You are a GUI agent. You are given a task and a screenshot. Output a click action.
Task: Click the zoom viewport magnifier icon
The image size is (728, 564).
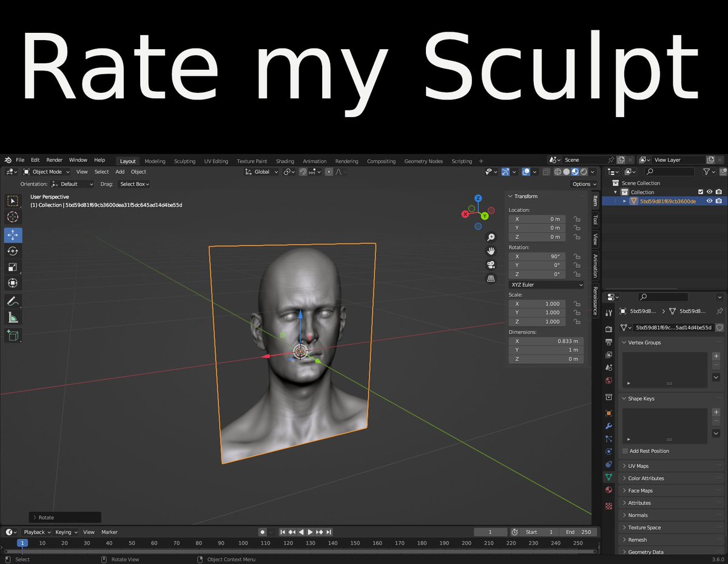[491, 237]
